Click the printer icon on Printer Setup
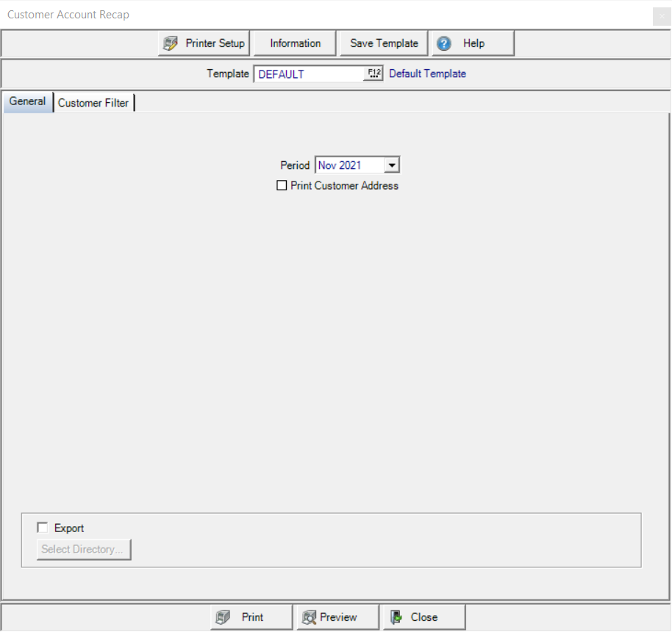672x632 pixels. pyautogui.click(x=171, y=43)
